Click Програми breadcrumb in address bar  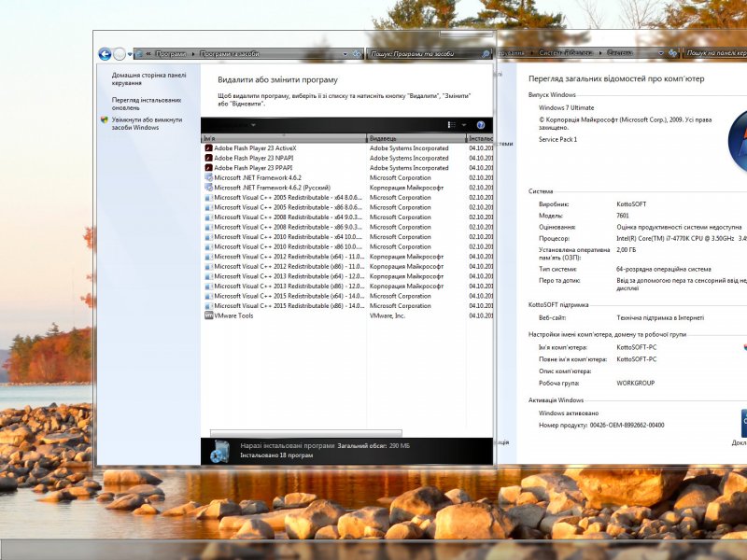(x=171, y=54)
